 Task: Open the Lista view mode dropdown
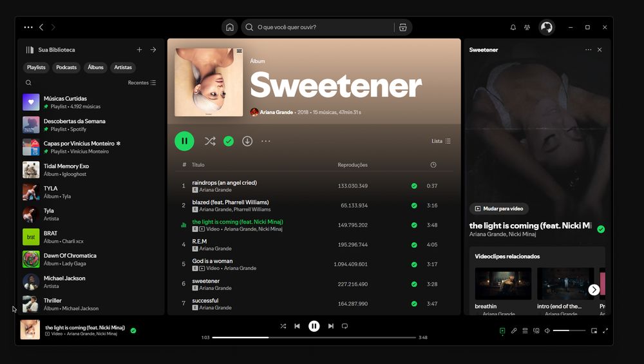(441, 141)
